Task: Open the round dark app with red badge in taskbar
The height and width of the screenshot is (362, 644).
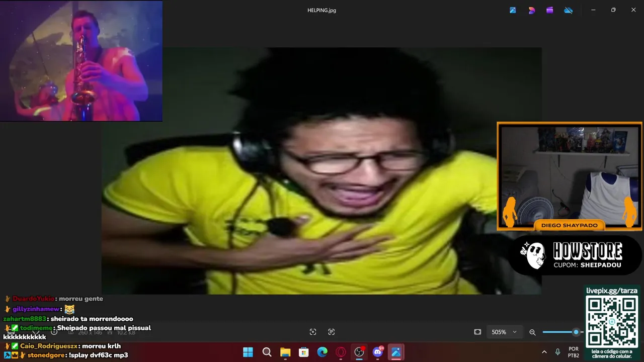Action: pos(359,352)
